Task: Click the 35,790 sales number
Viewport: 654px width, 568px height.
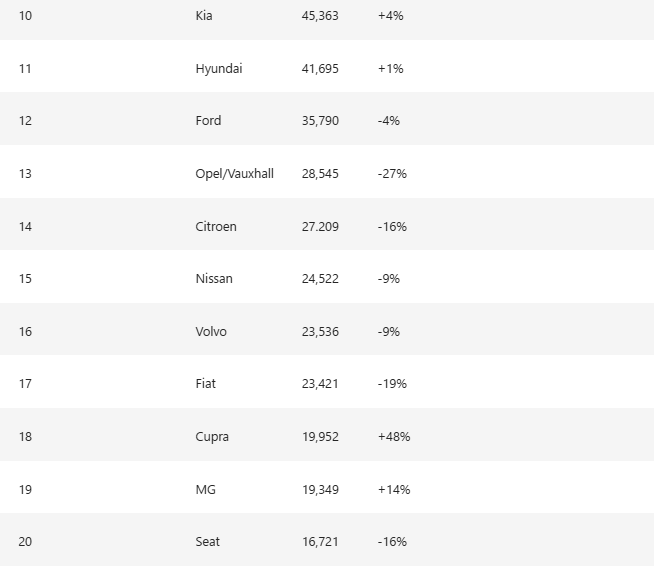Action: [x=320, y=121]
